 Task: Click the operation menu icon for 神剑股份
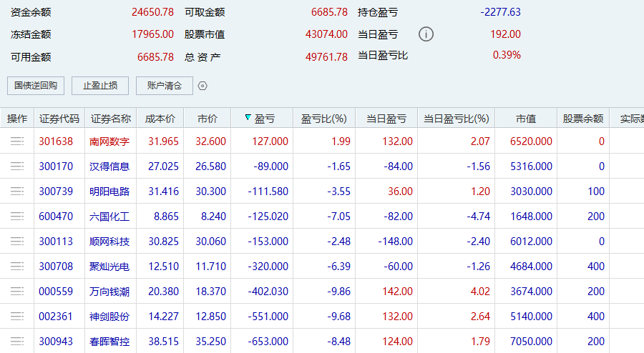tap(17, 317)
